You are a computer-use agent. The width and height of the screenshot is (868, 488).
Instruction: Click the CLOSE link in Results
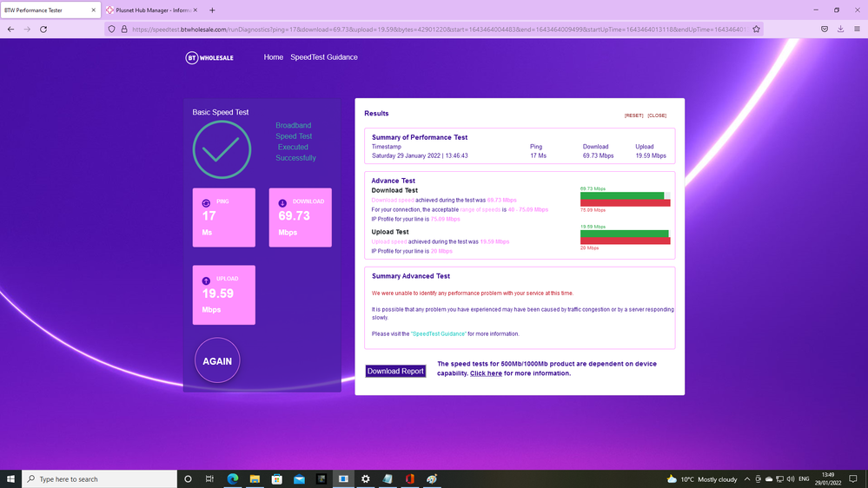click(657, 115)
